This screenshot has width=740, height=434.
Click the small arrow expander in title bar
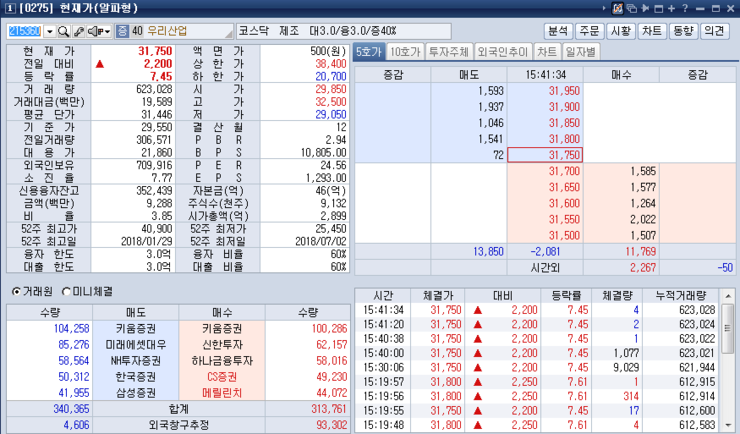[x=604, y=8]
